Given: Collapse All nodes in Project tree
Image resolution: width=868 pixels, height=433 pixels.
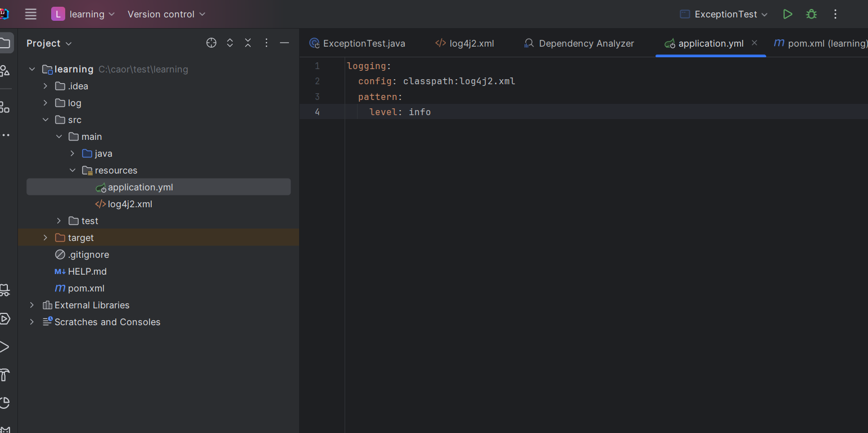Looking at the screenshot, I should point(248,42).
